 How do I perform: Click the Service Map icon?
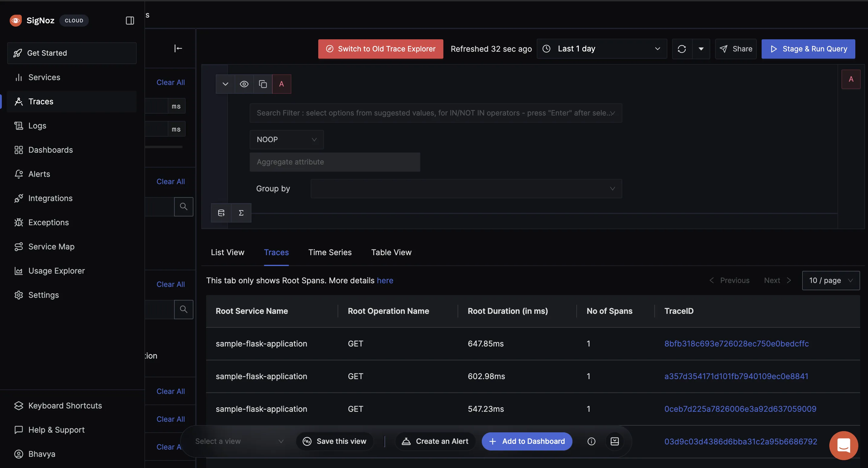coord(18,246)
